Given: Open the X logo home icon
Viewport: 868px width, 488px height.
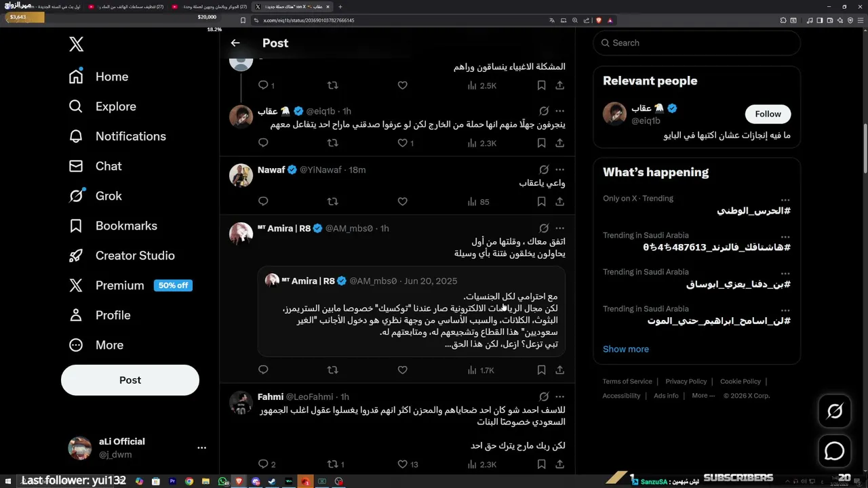Looking at the screenshot, I should tap(76, 45).
